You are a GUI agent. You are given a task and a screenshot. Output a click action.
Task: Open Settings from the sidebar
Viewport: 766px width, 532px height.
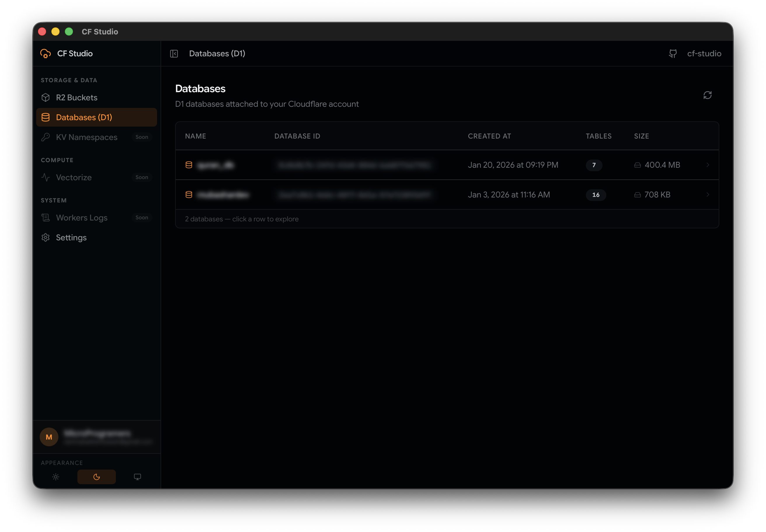96,238
